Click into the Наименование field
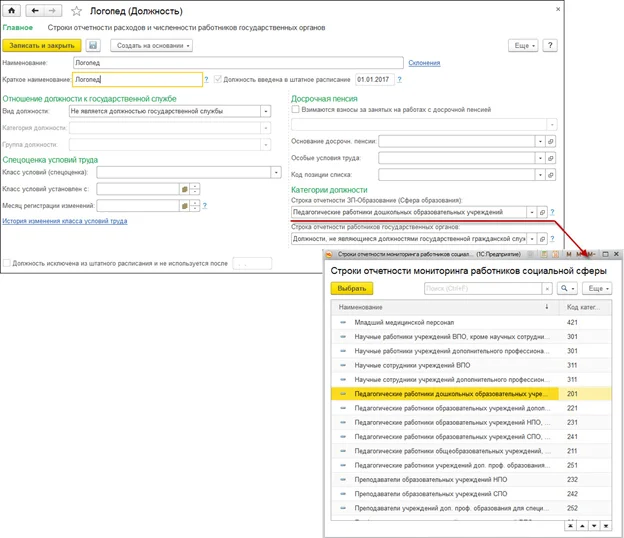 coord(238,63)
